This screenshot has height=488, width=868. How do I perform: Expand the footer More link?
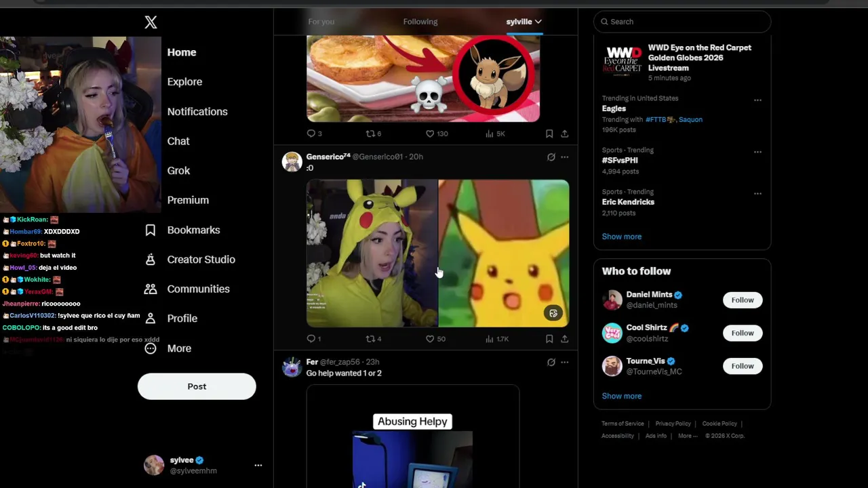[688, 436]
